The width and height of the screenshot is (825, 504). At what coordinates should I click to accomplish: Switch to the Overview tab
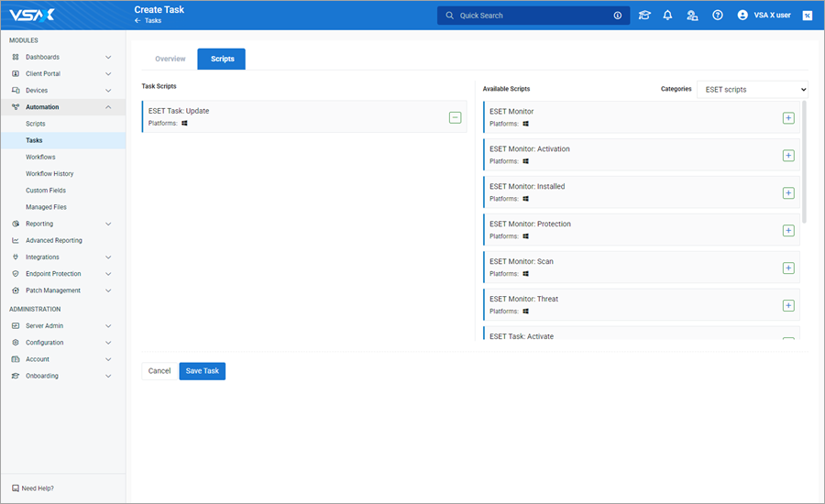pos(170,59)
